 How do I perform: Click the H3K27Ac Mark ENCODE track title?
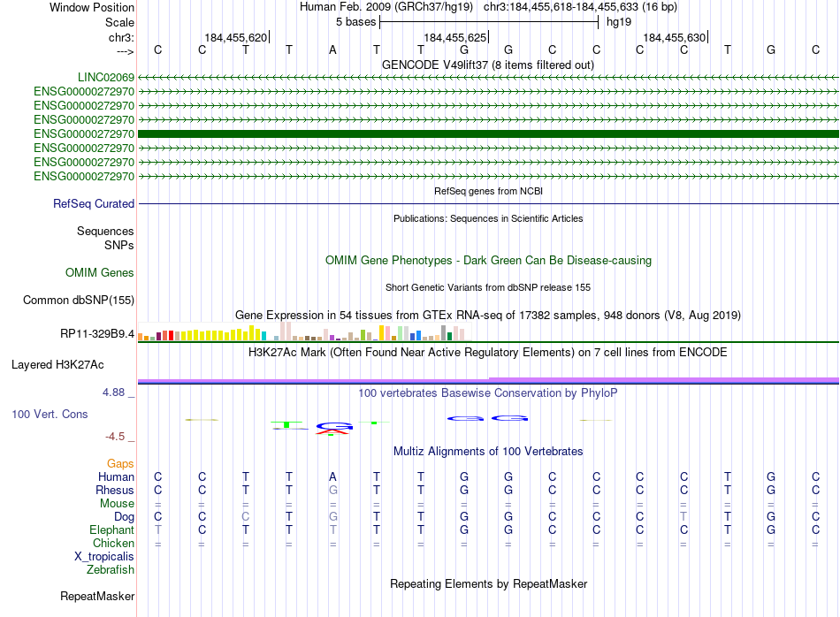tap(488, 353)
